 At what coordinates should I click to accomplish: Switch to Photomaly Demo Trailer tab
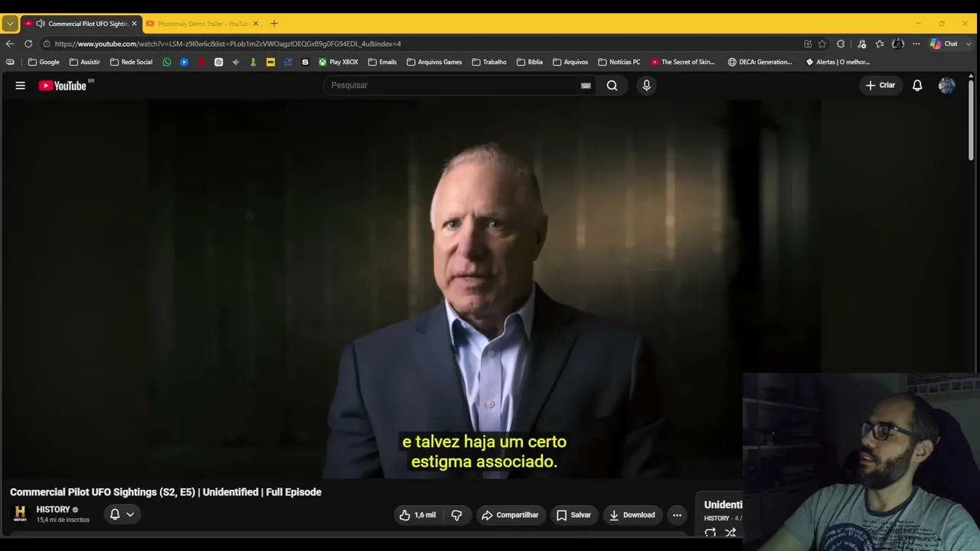pos(202,24)
